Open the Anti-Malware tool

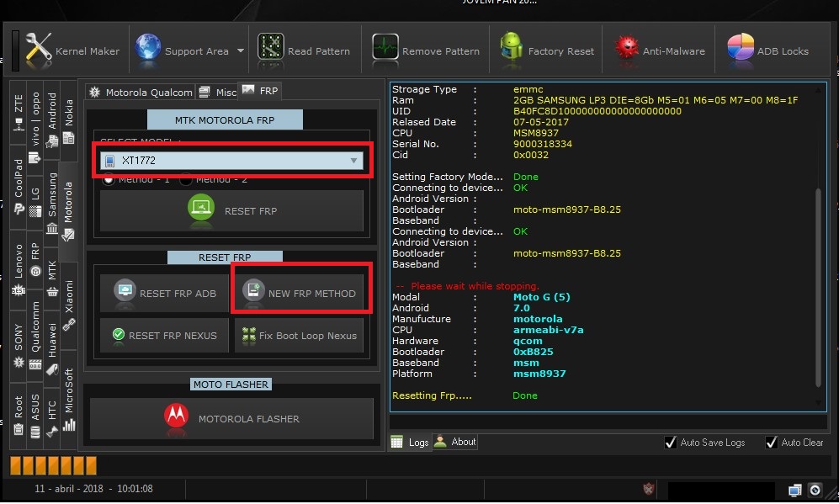[x=659, y=50]
